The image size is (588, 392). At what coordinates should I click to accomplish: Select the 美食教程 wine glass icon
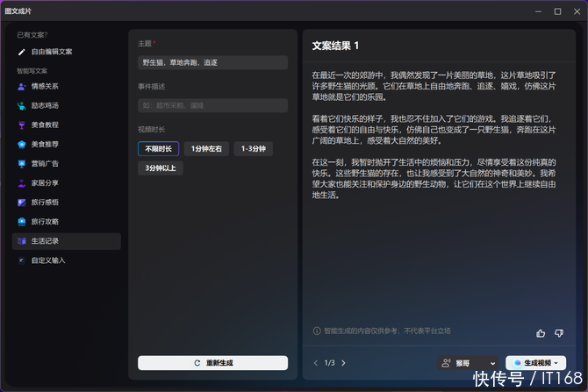[x=22, y=125]
